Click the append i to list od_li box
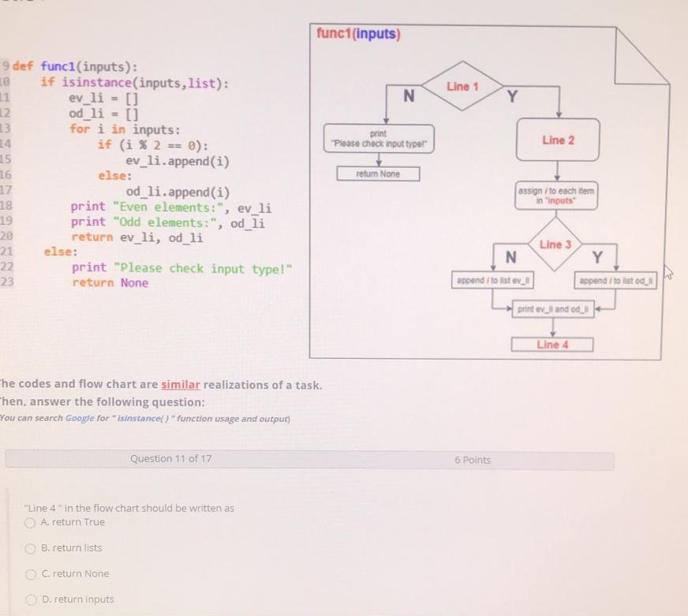The height and width of the screenshot is (616, 688). click(616, 280)
